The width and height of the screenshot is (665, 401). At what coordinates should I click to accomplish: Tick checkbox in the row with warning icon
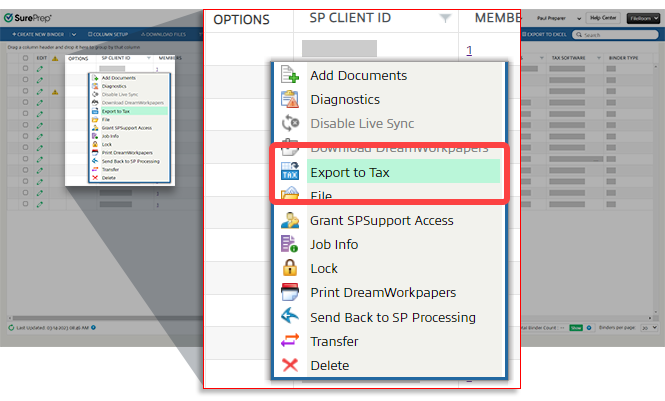pos(25,91)
